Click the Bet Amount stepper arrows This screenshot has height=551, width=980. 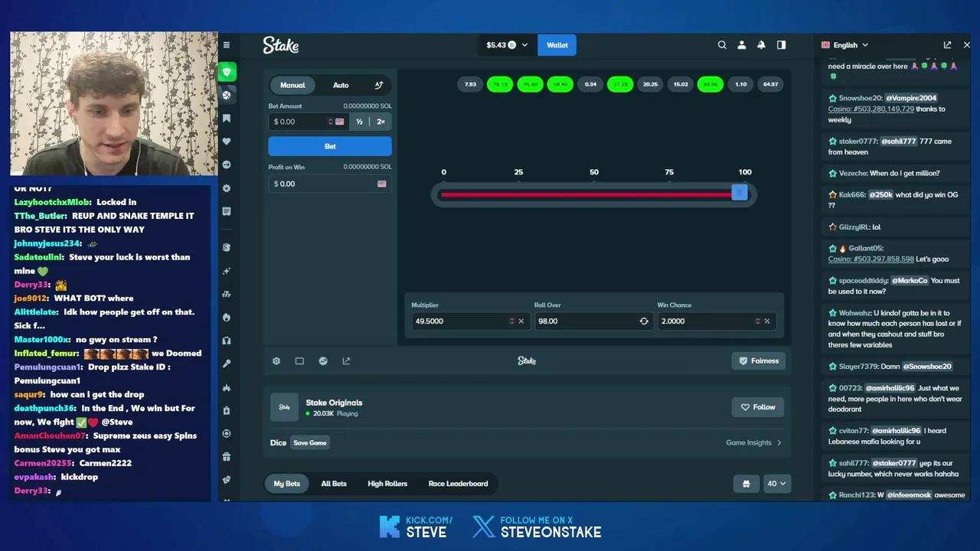[330, 122]
